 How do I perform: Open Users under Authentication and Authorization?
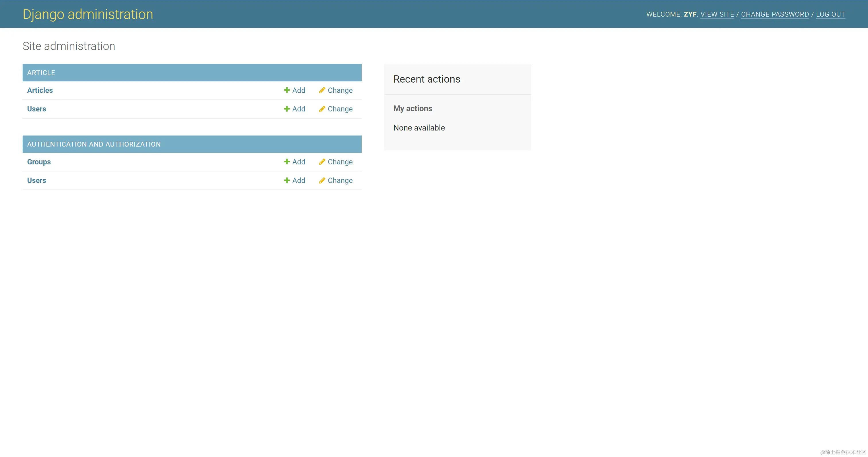click(36, 180)
